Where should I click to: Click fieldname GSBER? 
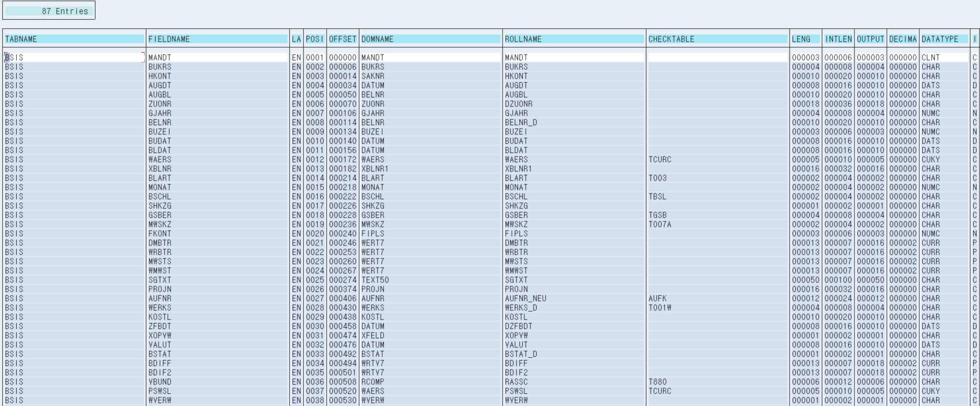point(160,215)
